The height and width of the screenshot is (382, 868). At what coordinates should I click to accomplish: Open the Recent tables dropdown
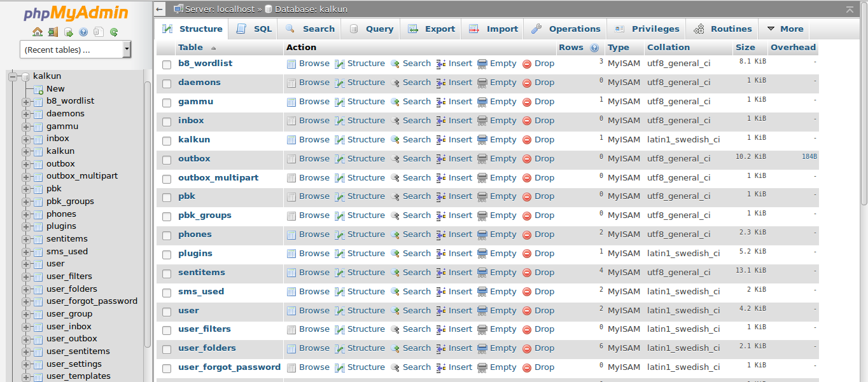coord(74,50)
